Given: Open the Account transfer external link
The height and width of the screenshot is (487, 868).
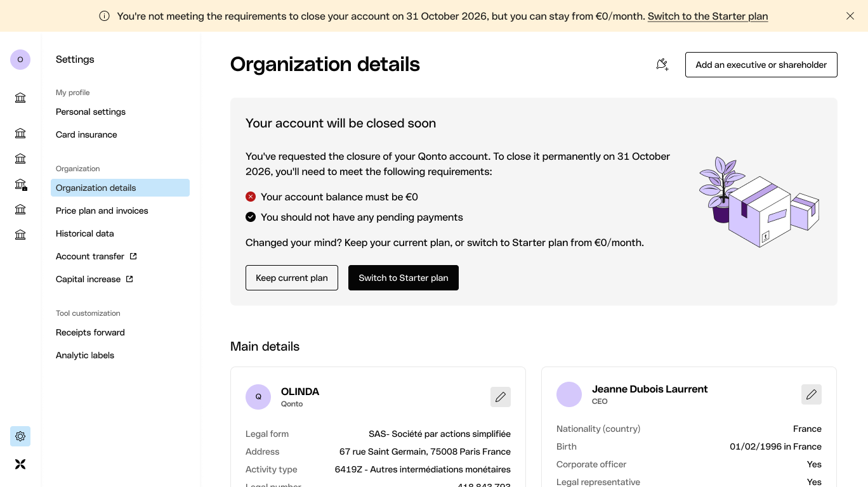Looking at the screenshot, I should (x=96, y=256).
